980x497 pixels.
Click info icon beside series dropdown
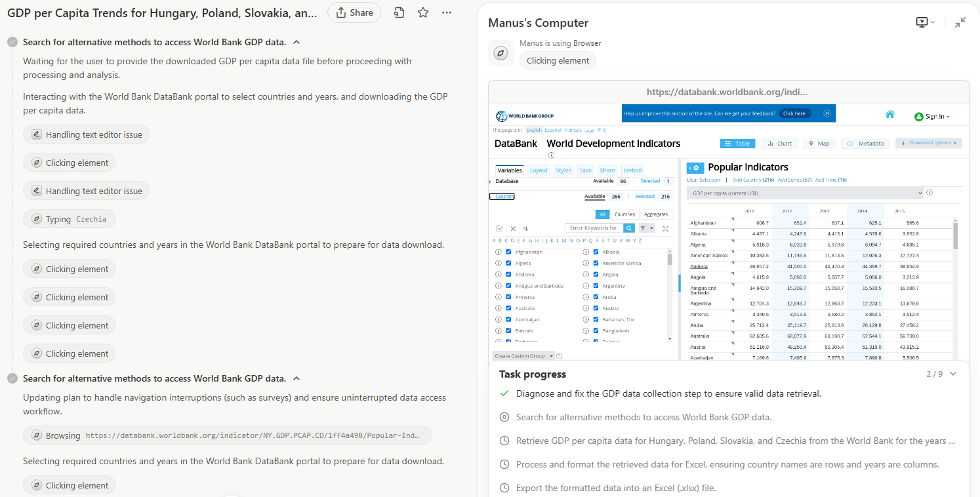tap(930, 193)
